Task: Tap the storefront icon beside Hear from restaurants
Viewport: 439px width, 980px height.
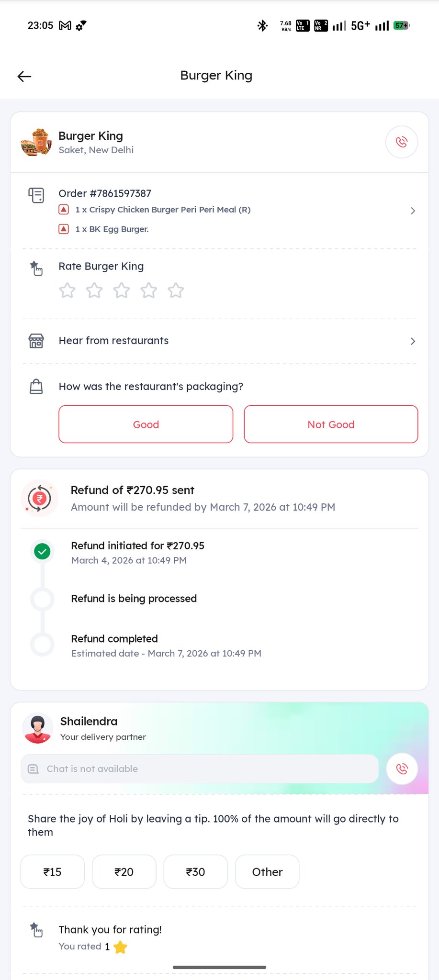Action: 36,341
